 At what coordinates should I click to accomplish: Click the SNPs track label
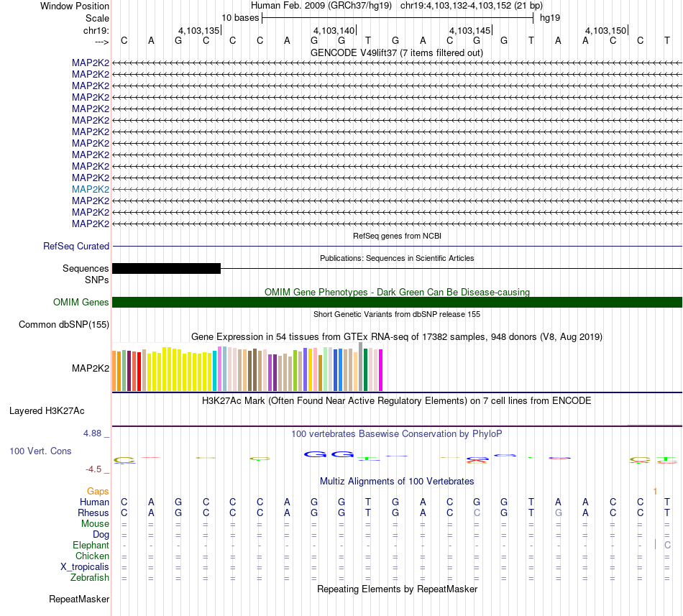pyautogui.click(x=97, y=280)
